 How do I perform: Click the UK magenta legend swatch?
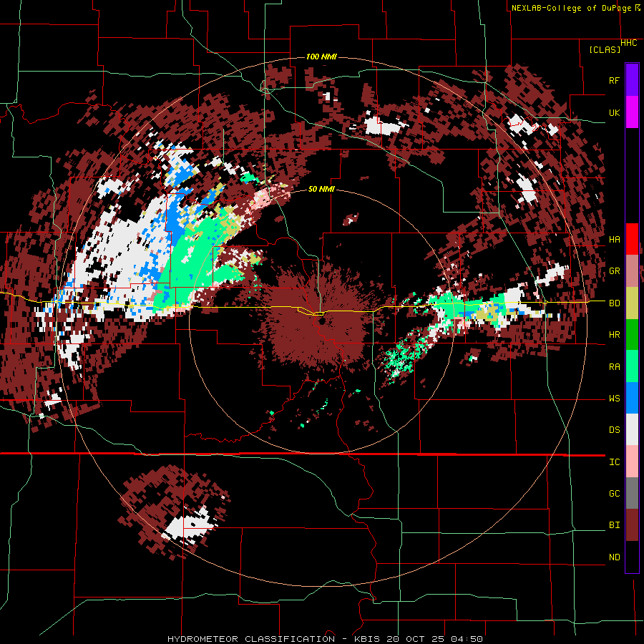[632, 112]
